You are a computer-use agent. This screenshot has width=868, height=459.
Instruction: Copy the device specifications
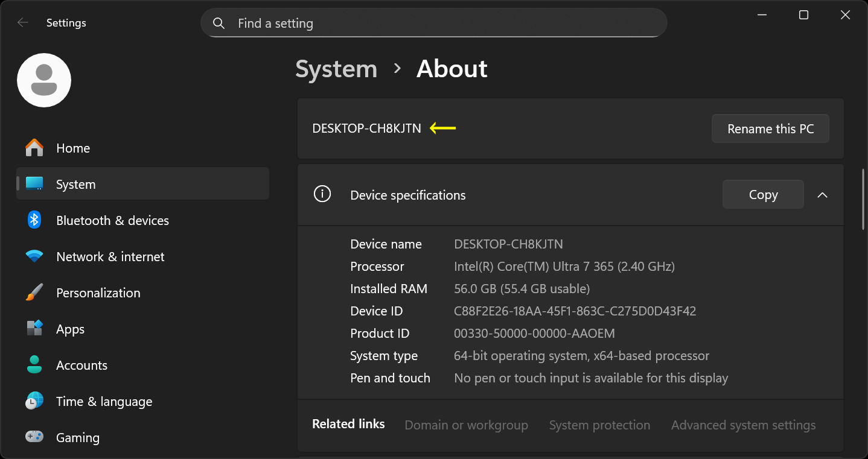click(x=762, y=194)
